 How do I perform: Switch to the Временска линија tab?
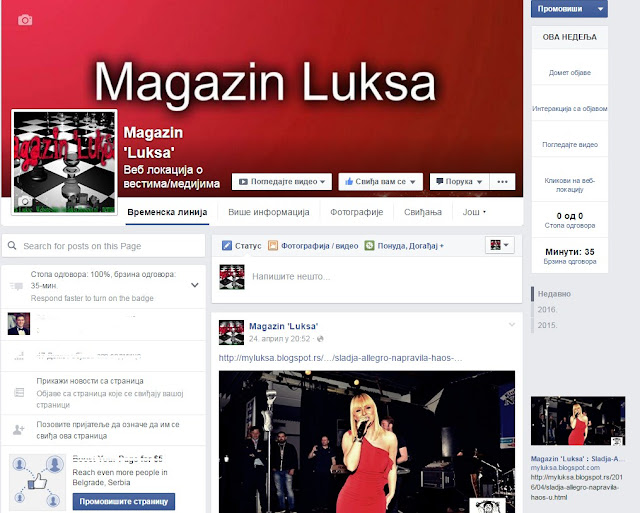tap(167, 212)
